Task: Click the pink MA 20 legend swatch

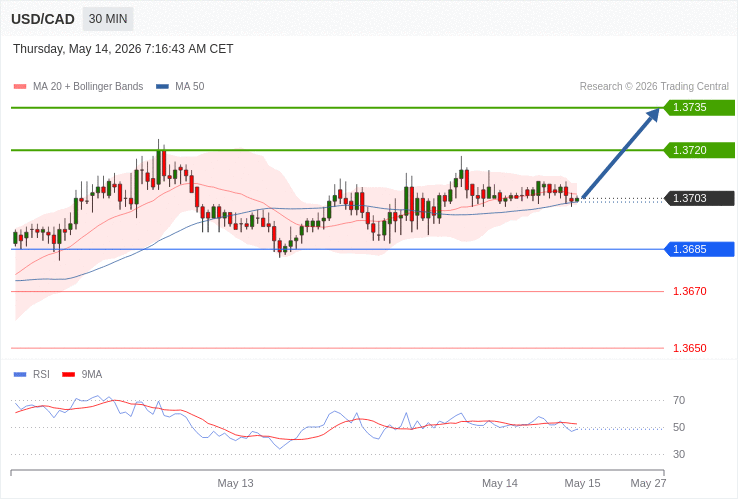Action: (20, 87)
